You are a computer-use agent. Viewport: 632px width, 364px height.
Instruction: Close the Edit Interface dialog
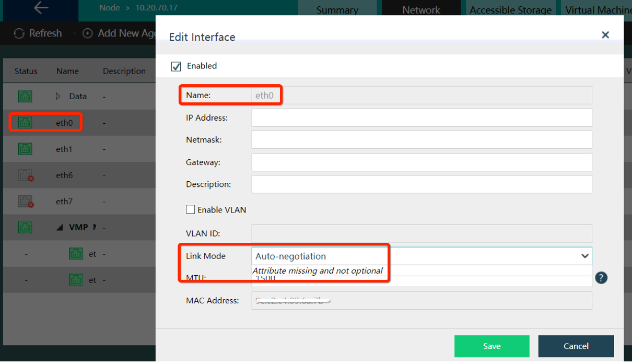coord(605,35)
